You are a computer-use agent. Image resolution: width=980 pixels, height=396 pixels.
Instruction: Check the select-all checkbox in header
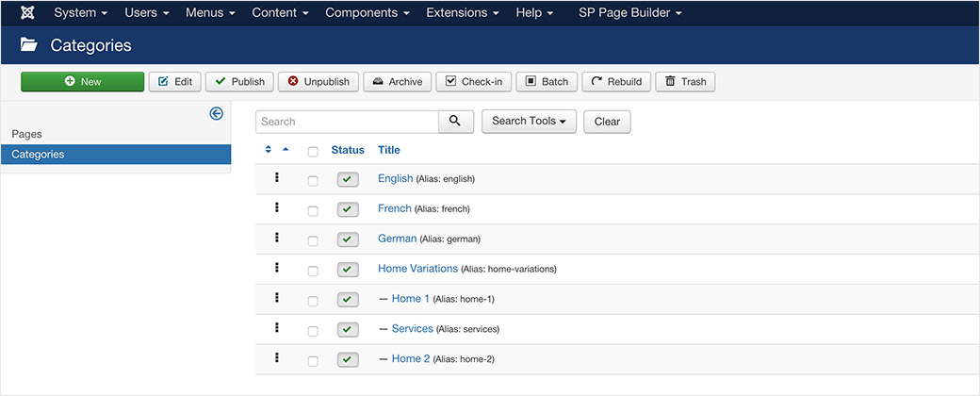point(313,151)
